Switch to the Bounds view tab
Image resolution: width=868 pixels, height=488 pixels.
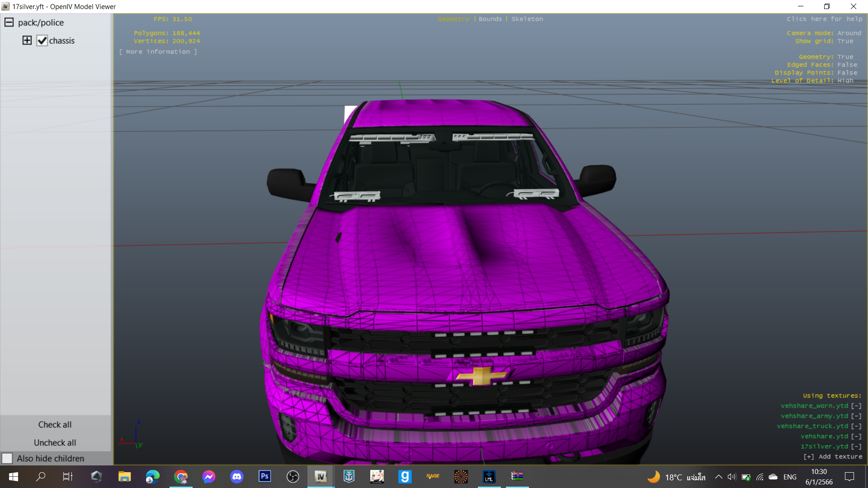click(x=490, y=19)
